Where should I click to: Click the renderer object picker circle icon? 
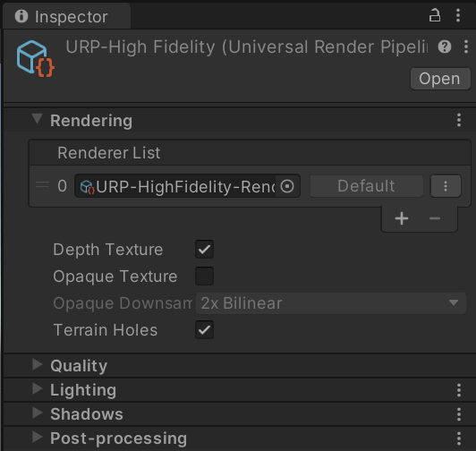[287, 186]
